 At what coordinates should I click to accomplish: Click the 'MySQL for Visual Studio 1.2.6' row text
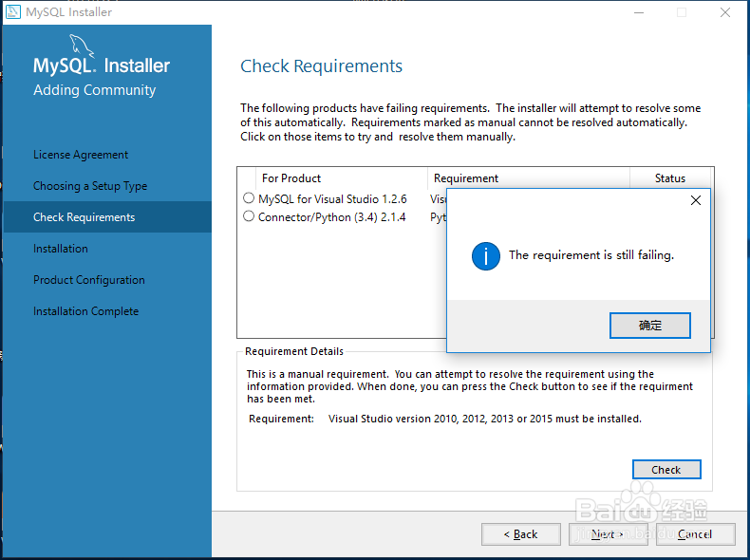[332, 199]
